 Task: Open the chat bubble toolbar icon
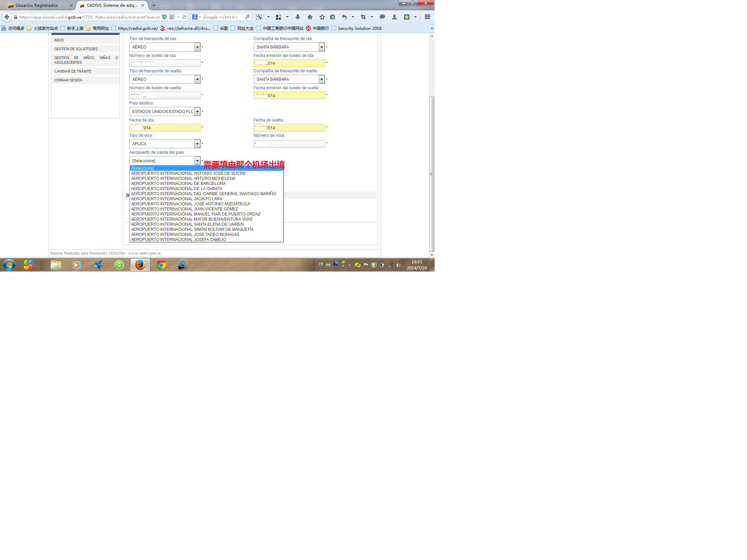(x=382, y=17)
